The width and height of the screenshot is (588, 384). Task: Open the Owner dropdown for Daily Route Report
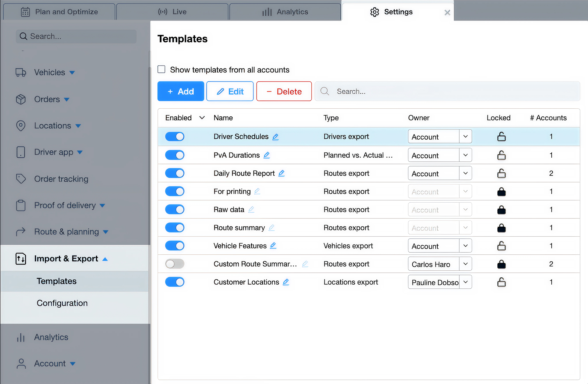[x=465, y=173]
